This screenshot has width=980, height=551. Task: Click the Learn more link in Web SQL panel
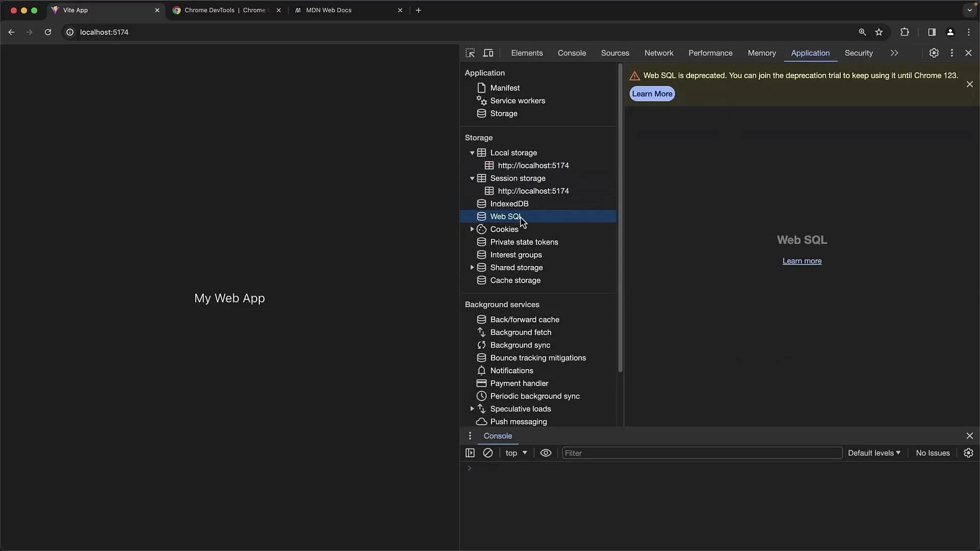click(x=802, y=260)
